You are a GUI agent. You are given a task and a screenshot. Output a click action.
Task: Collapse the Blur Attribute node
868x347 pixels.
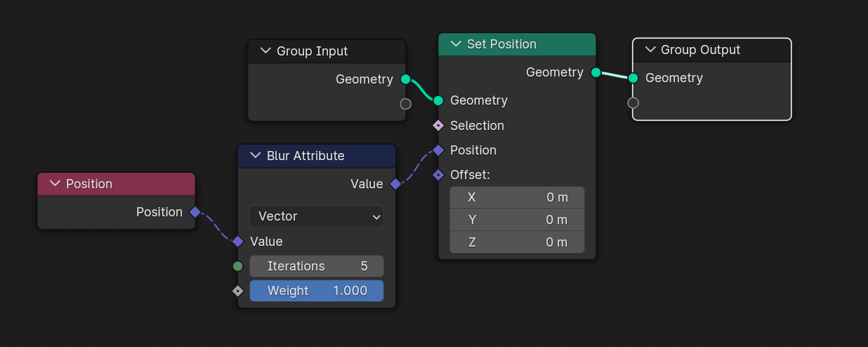click(256, 156)
